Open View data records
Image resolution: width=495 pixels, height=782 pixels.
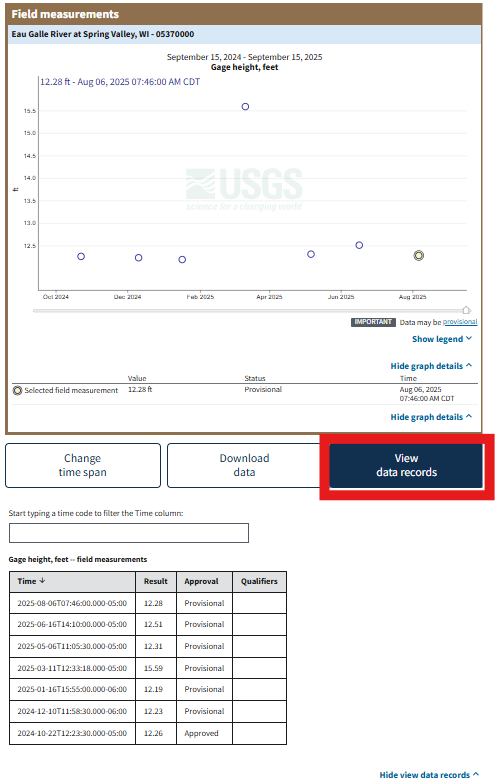406,465
